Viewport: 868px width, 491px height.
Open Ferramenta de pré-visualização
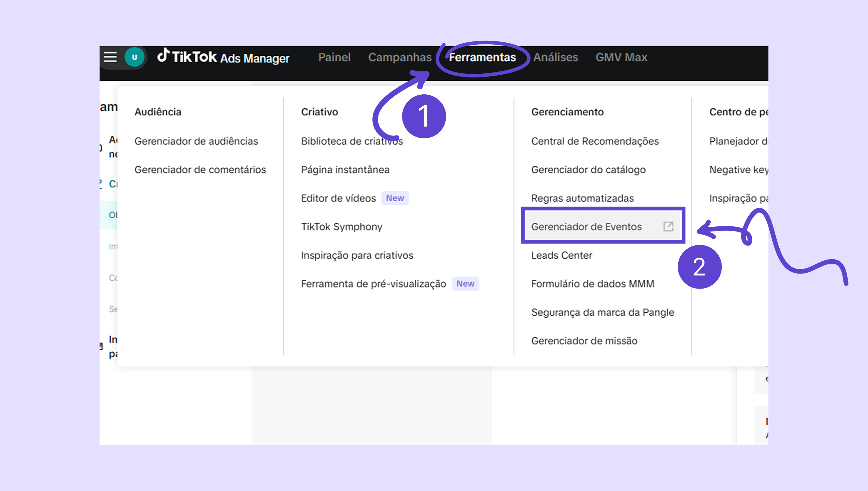(373, 284)
